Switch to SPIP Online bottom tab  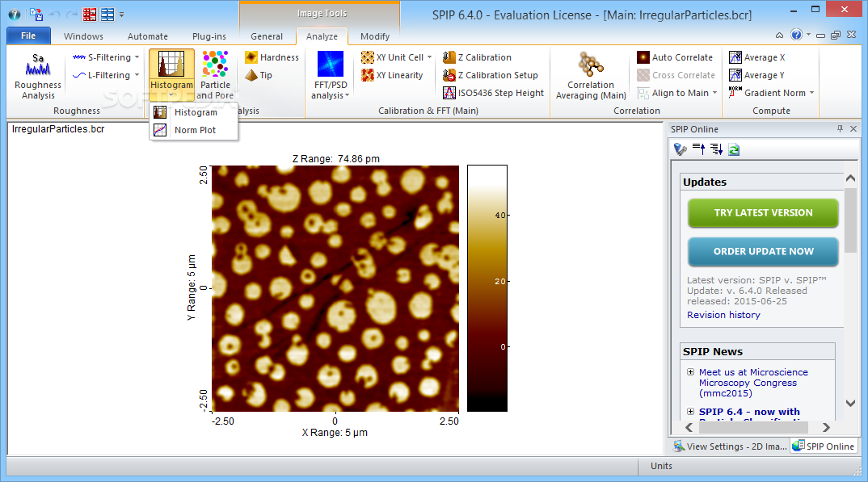[x=824, y=446]
